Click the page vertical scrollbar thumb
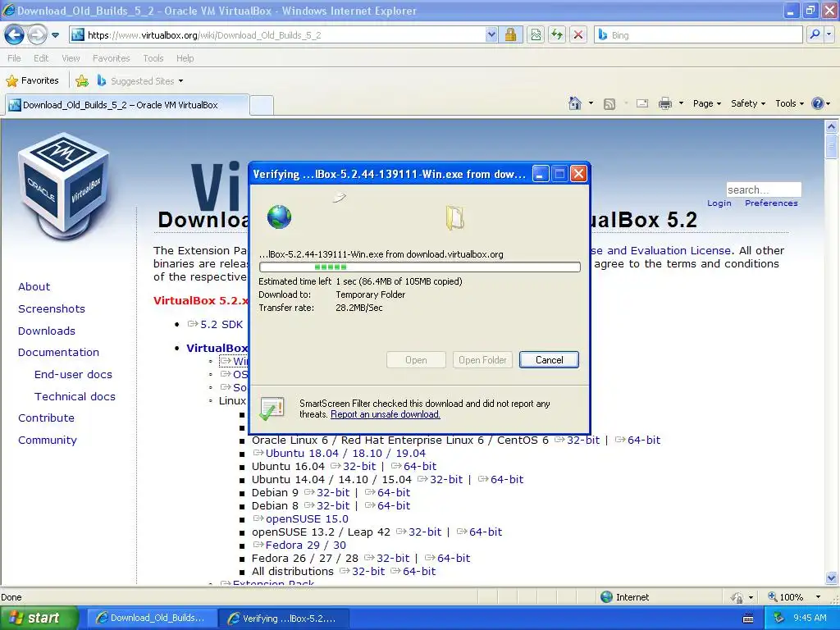 pyautogui.click(x=831, y=147)
